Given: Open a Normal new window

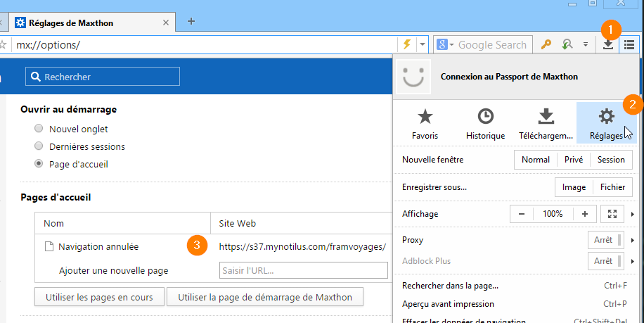Looking at the screenshot, I should [x=536, y=160].
